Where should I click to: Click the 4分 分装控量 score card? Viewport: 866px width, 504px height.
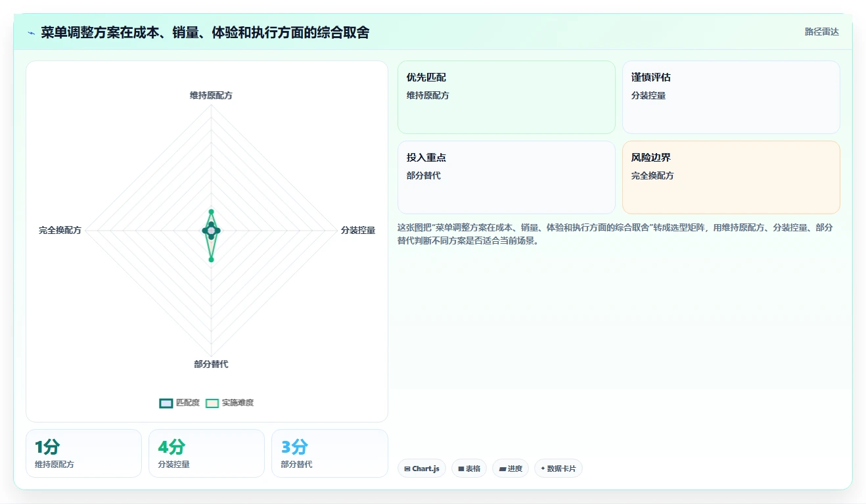206,453
